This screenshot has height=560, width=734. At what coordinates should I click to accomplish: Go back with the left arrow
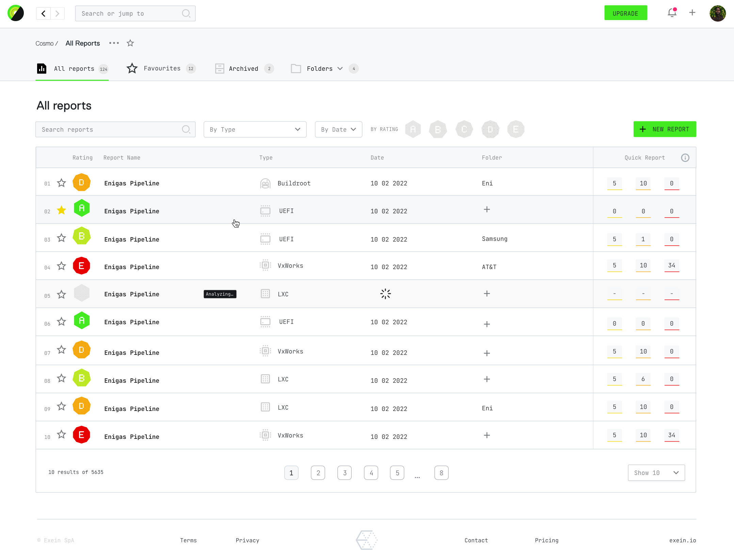coord(43,14)
